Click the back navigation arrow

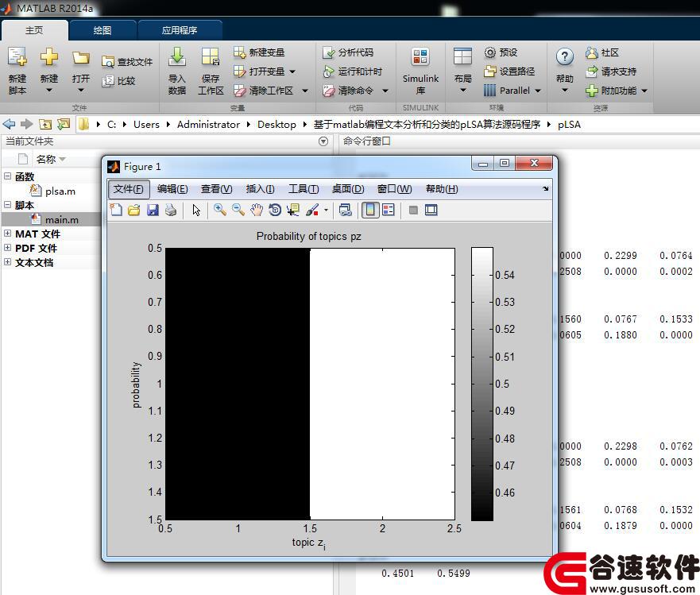tap(9, 124)
